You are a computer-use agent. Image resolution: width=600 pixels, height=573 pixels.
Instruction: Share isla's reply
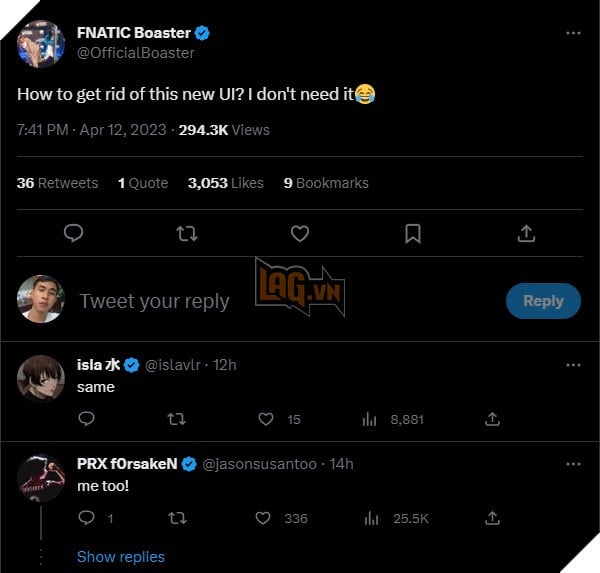pyautogui.click(x=492, y=419)
